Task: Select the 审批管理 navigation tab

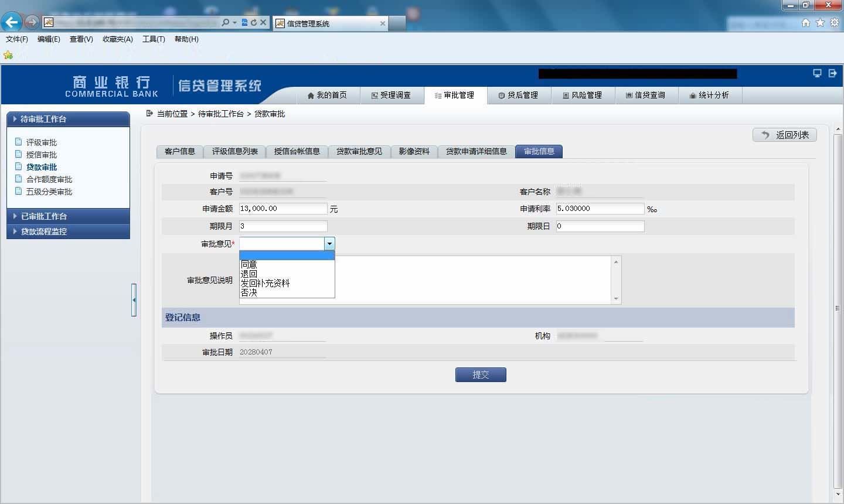Action: (x=455, y=95)
